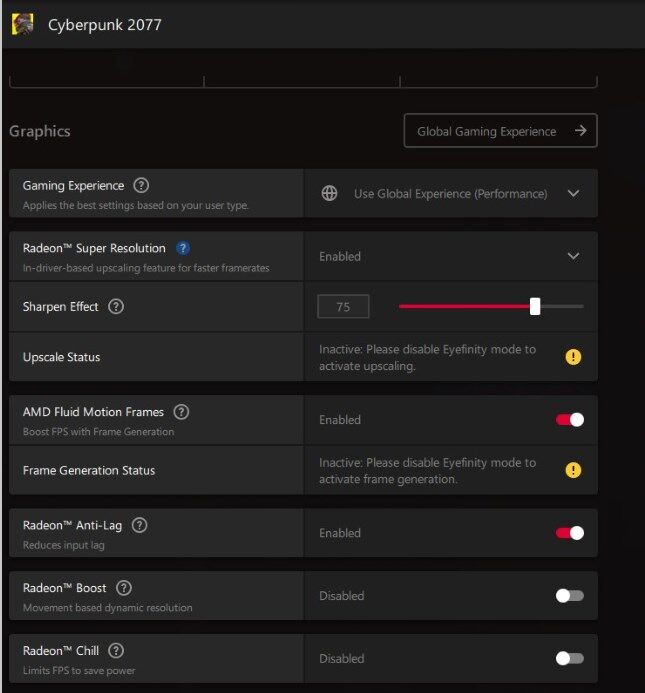The width and height of the screenshot is (645, 693).
Task: Open the Radeon Super Resolution dropdown
Action: pyautogui.click(x=573, y=256)
